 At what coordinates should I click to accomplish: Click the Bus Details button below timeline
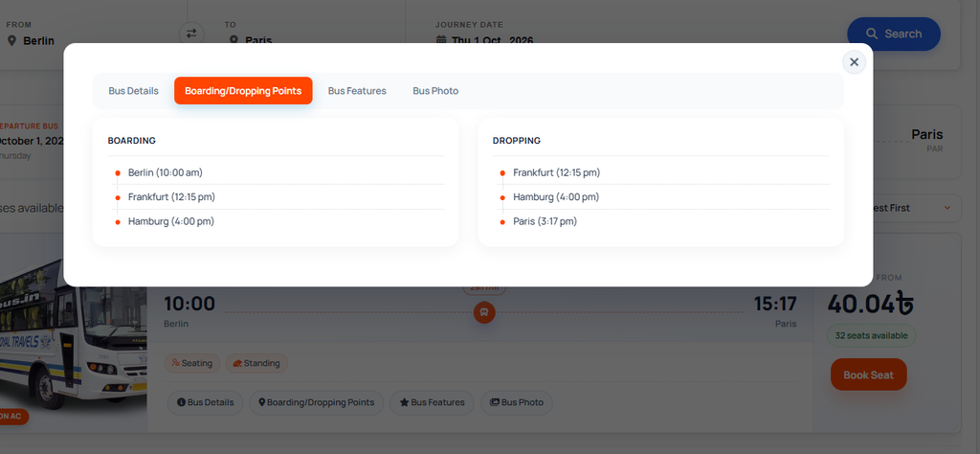(205, 402)
